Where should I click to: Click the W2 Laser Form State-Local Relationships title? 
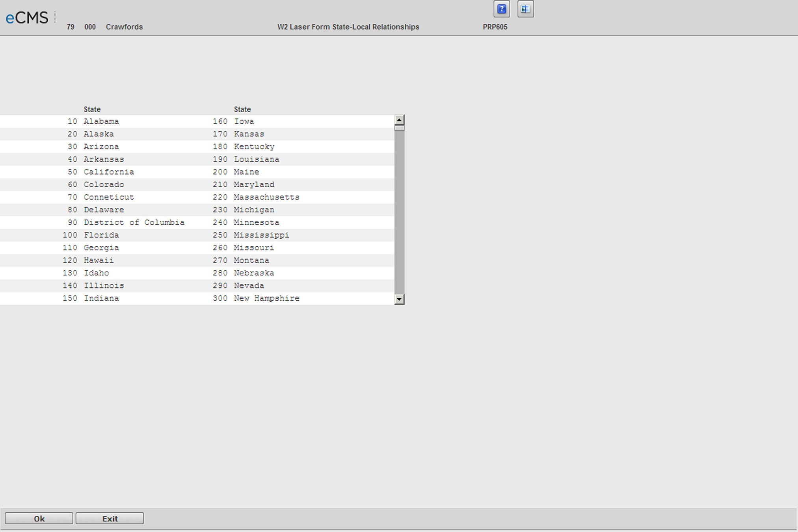348,27
